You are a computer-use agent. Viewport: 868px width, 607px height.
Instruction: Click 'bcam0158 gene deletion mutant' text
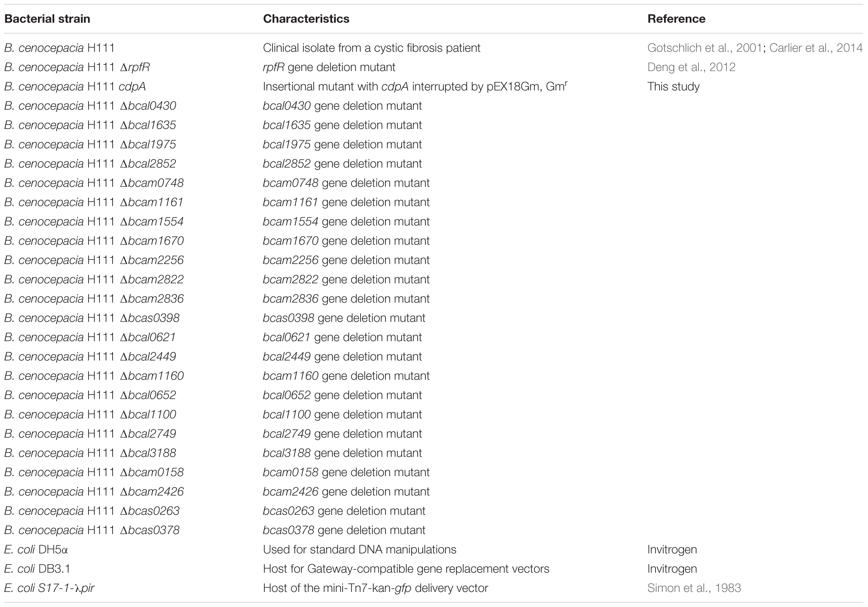click(346, 472)
